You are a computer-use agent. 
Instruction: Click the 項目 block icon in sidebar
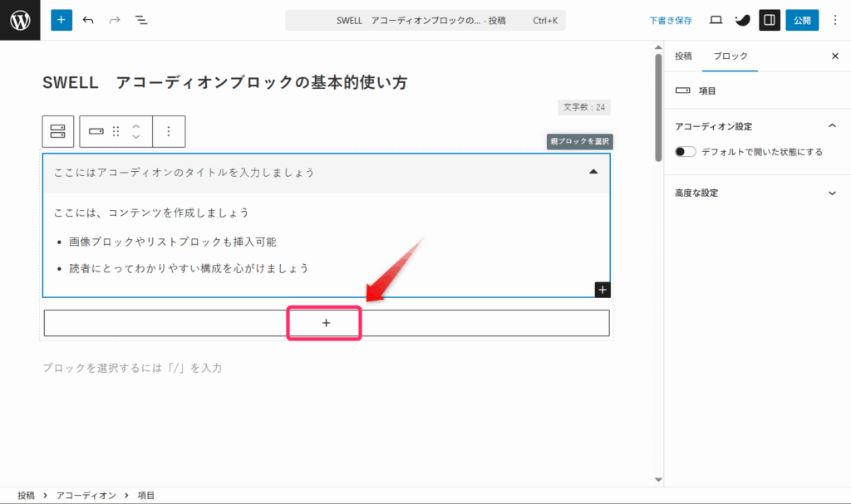click(x=683, y=91)
